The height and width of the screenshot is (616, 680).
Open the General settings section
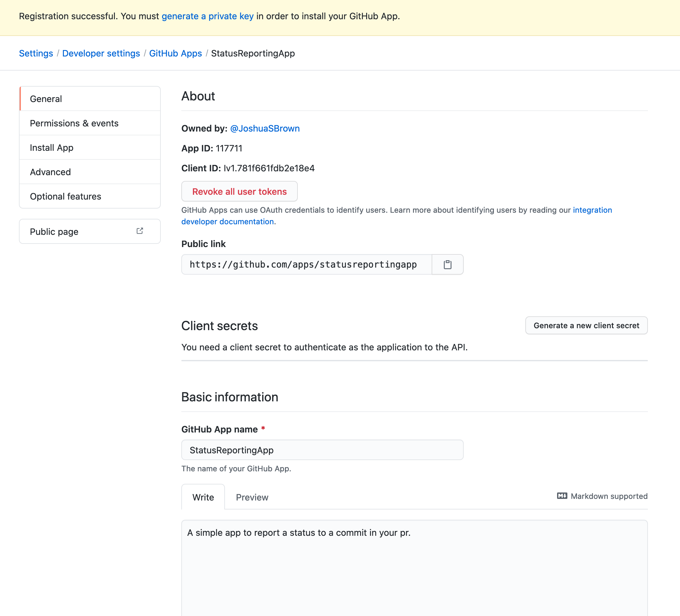coord(90,98)
